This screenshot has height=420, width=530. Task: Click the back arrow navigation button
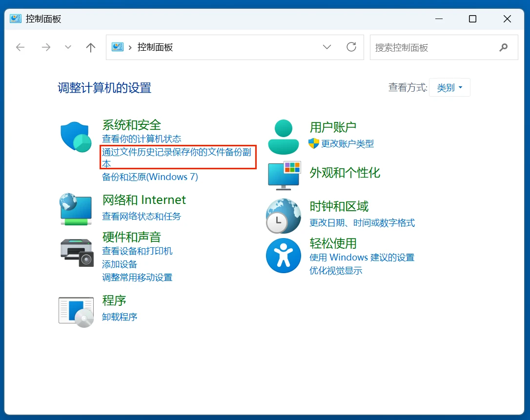20,47
